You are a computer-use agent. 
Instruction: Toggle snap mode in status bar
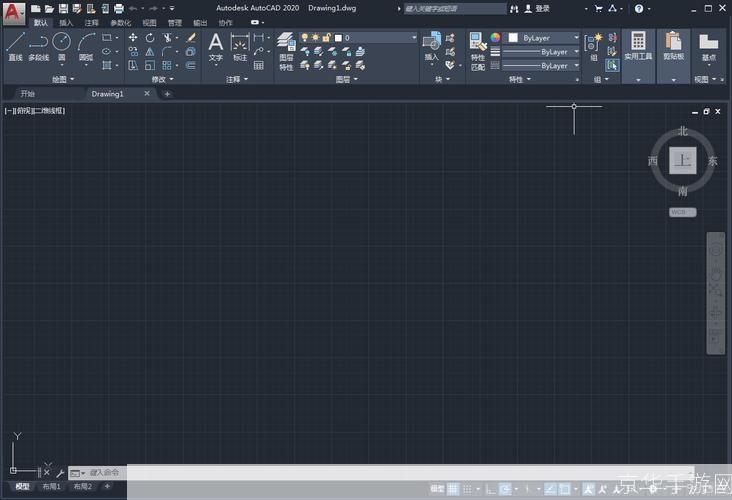pyautogui.click(x=467, y=489)
